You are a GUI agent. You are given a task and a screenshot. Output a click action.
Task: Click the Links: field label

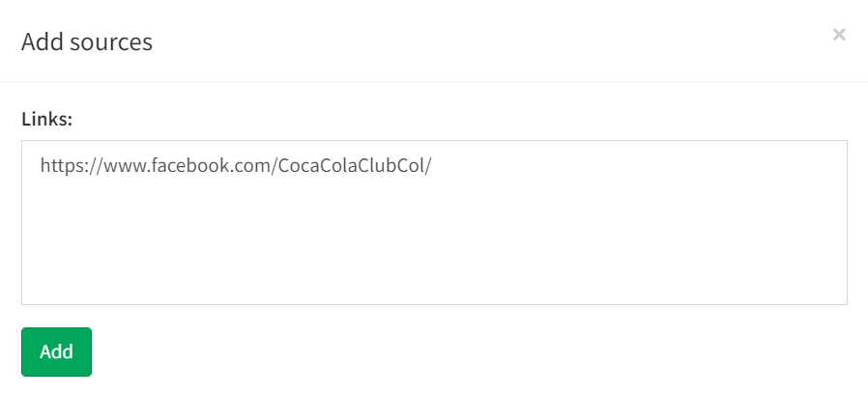click(47, 119)
